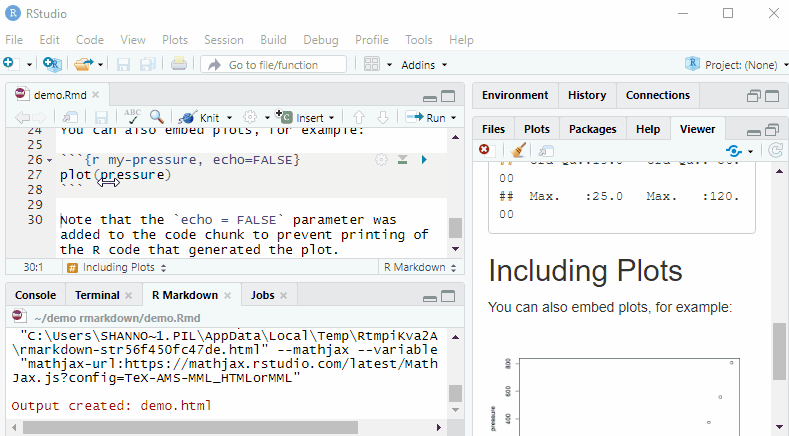This screenshot has height=436, width=789.
Task: Open the Insert chunk menu
Action: pyautogui.click(x=305, y=117)
